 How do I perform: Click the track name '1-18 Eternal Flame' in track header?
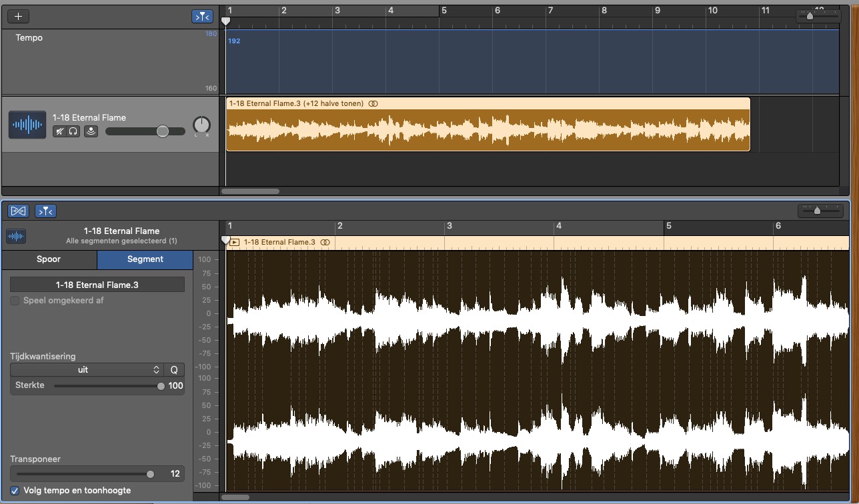point(89,117)
